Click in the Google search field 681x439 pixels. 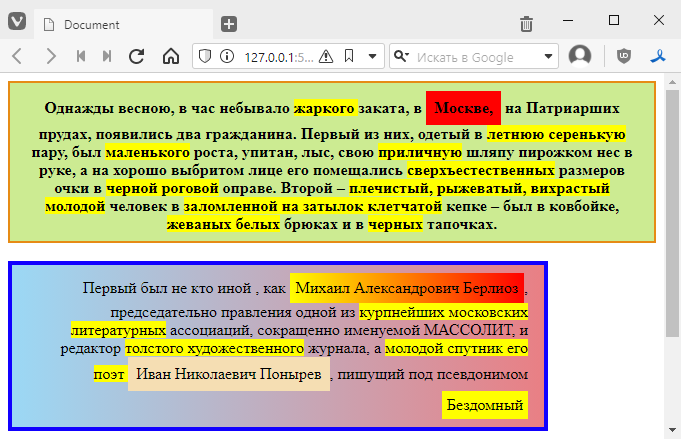click(x=475, y=56)
